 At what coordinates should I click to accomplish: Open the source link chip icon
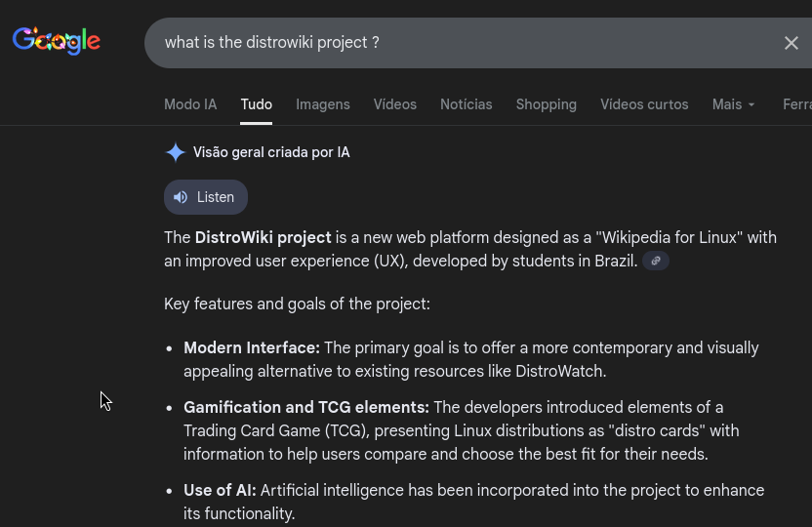click(656, 262)
